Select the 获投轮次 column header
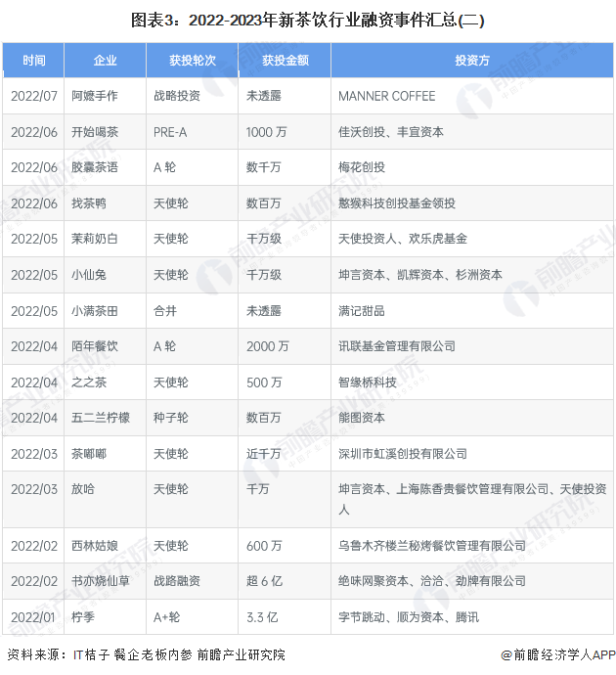Screen dimensions: 616x675 point(191,61)
